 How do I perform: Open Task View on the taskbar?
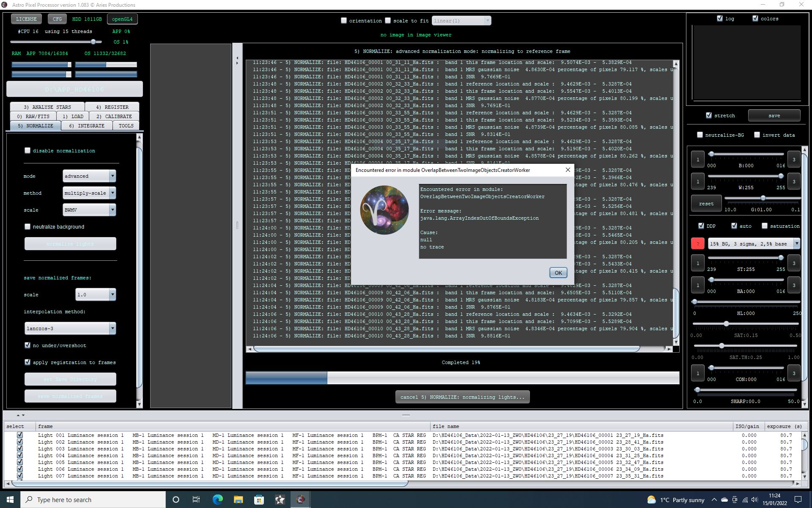point(196,500)
